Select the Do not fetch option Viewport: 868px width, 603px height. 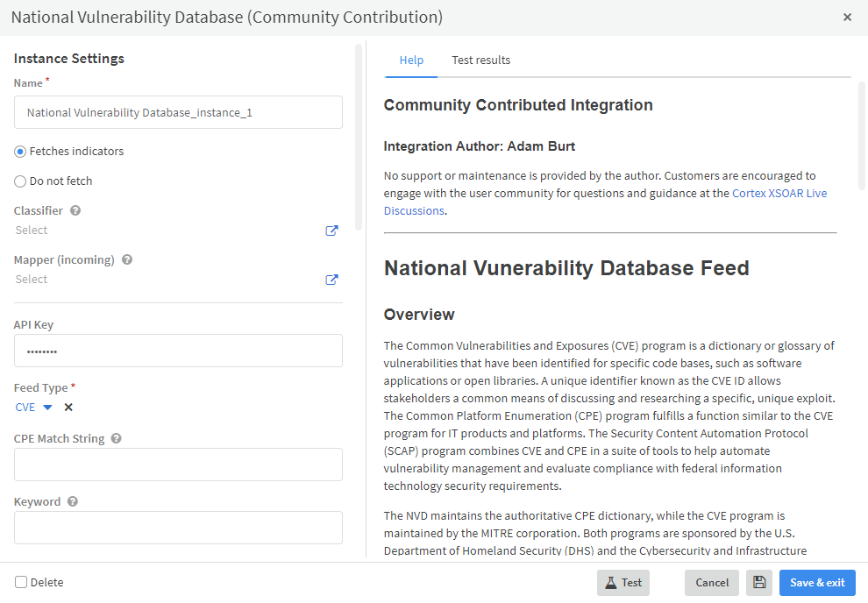point(20,181)
